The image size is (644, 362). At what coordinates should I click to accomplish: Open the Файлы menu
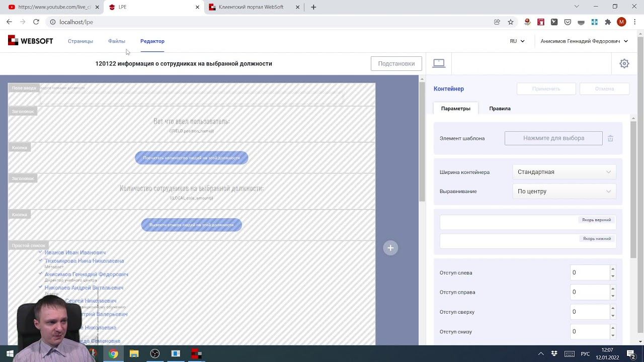click(117, 41)
